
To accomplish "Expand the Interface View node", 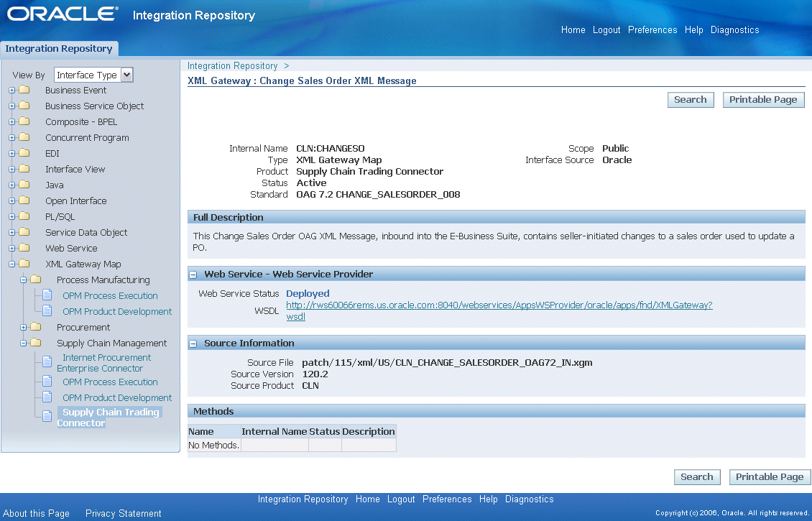I will [12, 170].
